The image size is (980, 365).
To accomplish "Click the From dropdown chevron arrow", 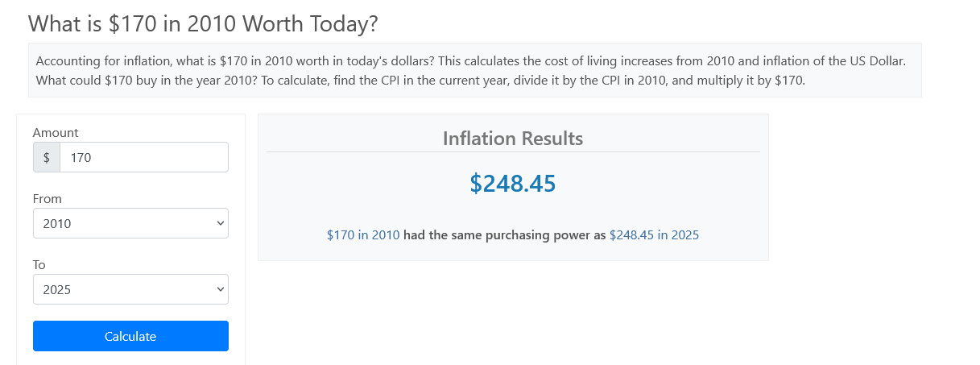I will 220,224.
